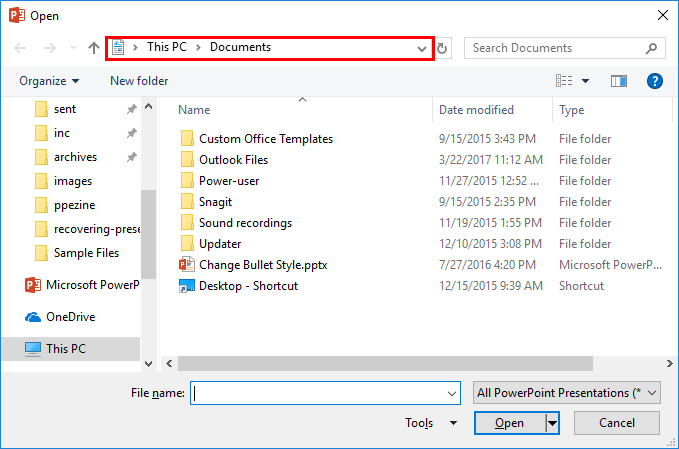Click the Microsoft PowerP... type cell

[x=610, y=265]
